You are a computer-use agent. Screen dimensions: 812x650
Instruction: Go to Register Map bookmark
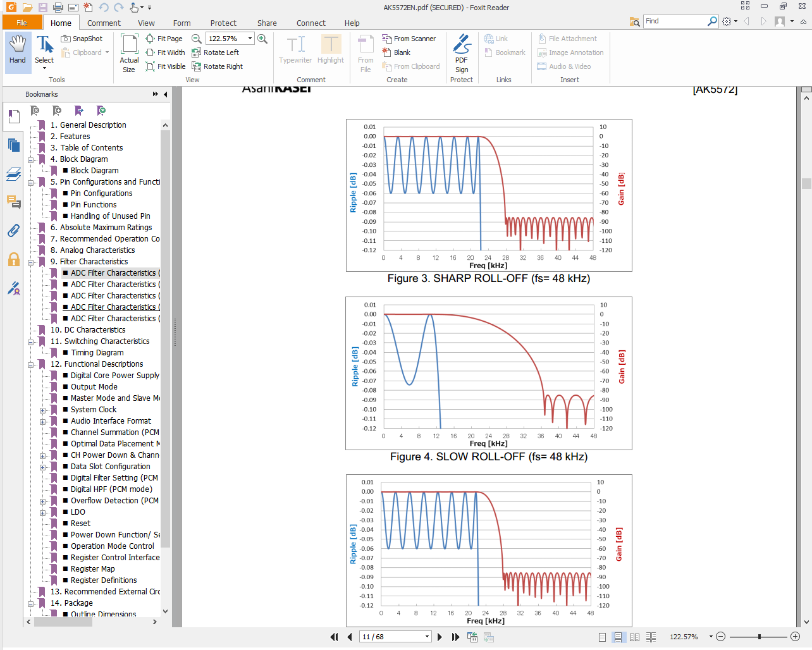click(92, 569)
